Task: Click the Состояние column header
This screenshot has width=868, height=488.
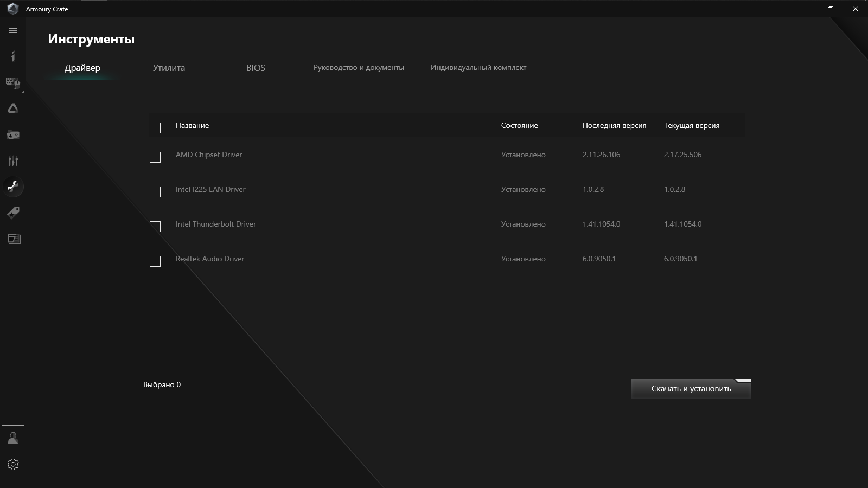Action: point(519,125)
